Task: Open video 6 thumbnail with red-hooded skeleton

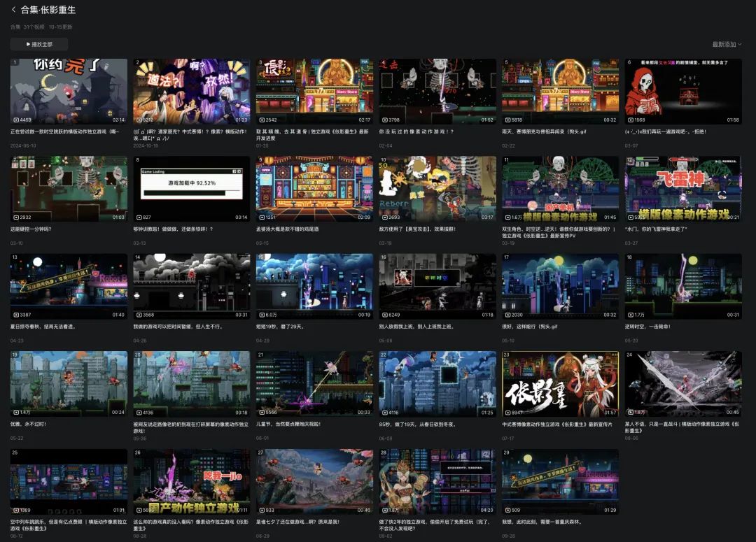Action: point(683,92)
